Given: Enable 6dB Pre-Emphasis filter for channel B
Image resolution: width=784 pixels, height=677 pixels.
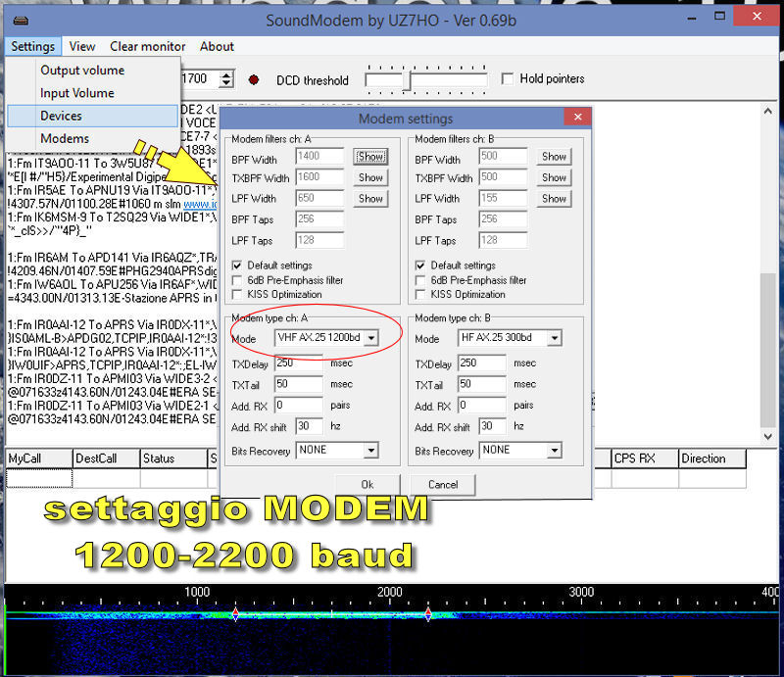Looking at the screenshot, I should click(420, 280).
